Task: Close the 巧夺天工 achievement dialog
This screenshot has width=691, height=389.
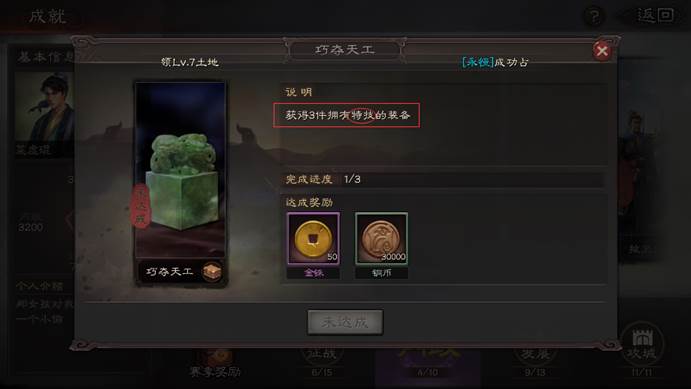Action: click(x=602, y=51)
